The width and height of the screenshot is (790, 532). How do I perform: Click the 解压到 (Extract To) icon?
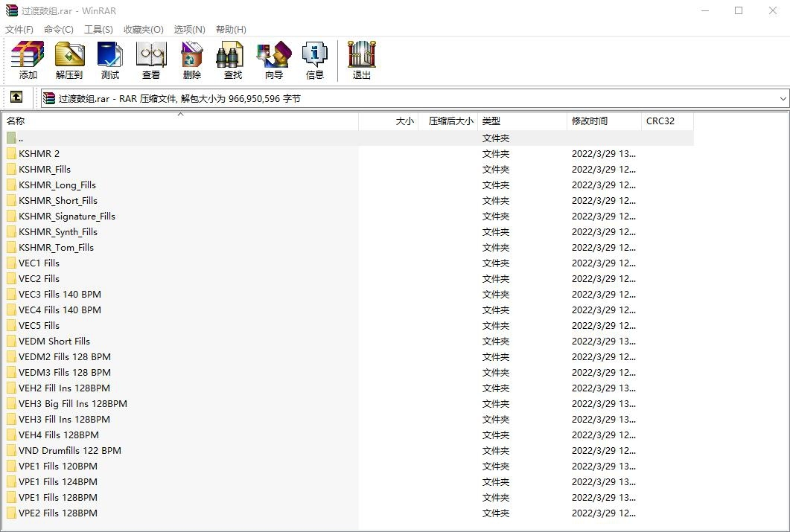tap(69, 60)
